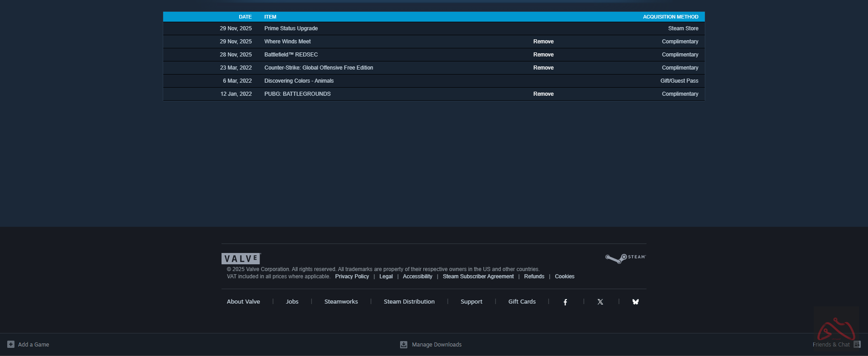Screen dimensions: 868x356
Task: Remove Battlefield REDSEC from account
Action: pos(543,55)
